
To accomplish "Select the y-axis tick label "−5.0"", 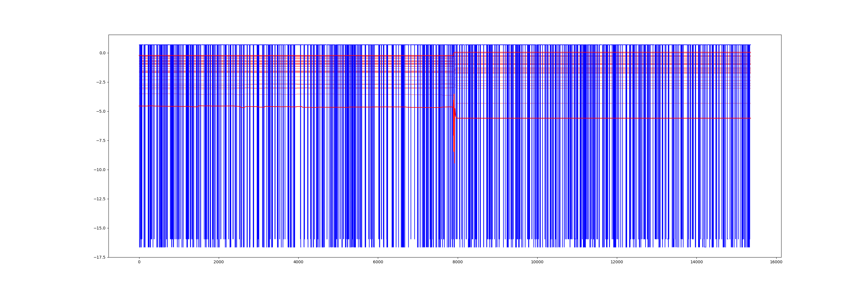I will pyautogui.click(x=101, y=111).
